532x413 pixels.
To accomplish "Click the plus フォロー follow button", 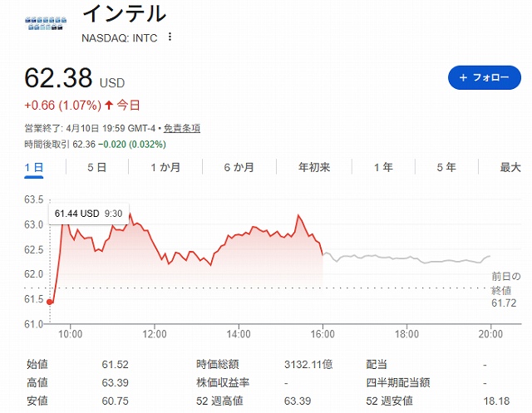I will pyautogui.click(x=485, y=77).
